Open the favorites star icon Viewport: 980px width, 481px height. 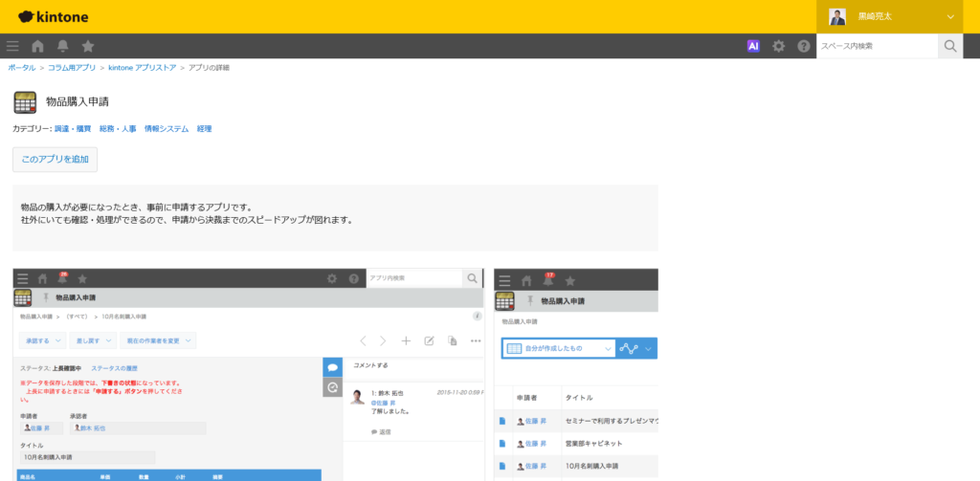point(88,46)
